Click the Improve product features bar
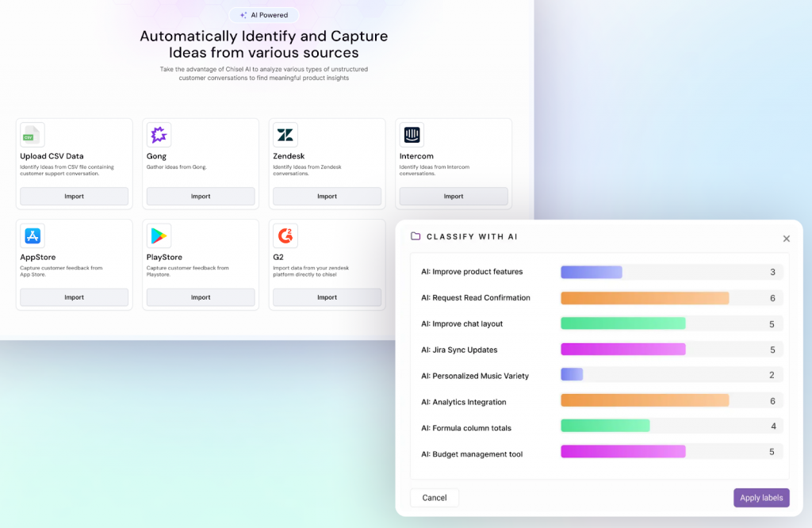Viewport: 812px width, 528px height. (592, 272)
